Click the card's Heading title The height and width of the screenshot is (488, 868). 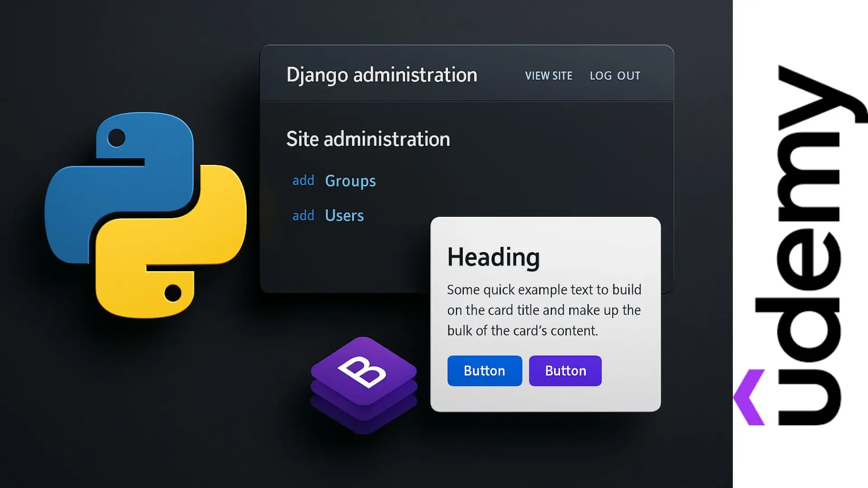493,257
